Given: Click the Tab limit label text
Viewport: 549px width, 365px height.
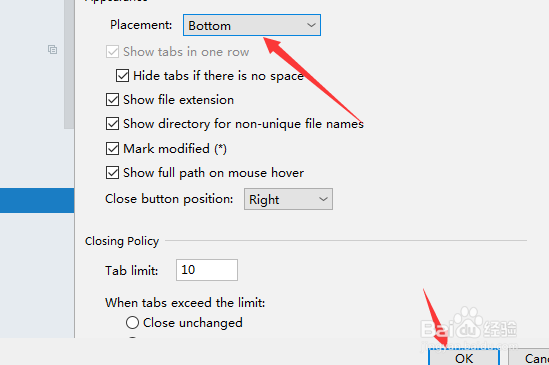Looking at the screenshot, I should tap(132, 271).
